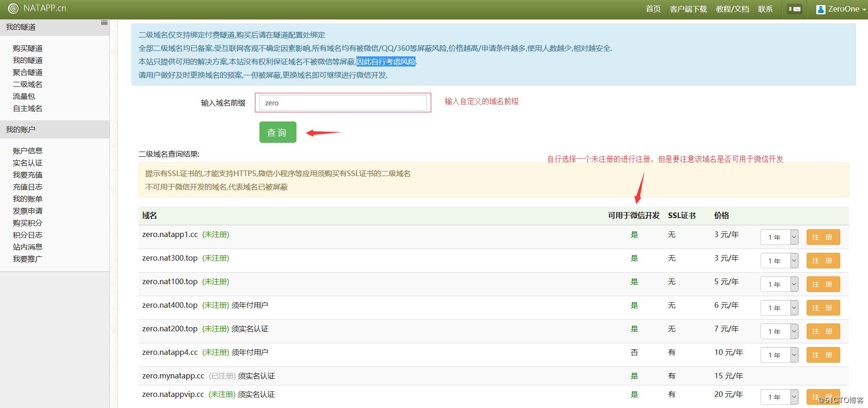Collapse sidebar using the menu toggle icon
This screenshot has height=408, width=868.
coord(104,23)
